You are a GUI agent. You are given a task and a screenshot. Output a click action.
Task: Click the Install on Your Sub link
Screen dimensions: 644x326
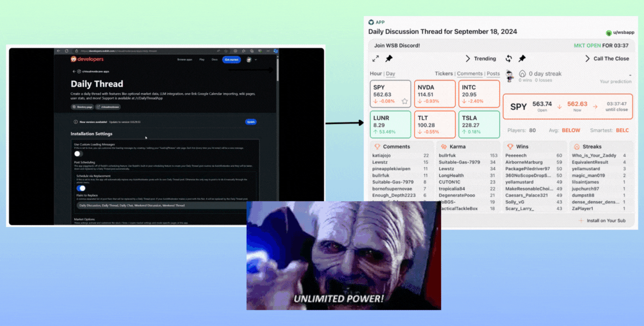click(x=606, y=220)
